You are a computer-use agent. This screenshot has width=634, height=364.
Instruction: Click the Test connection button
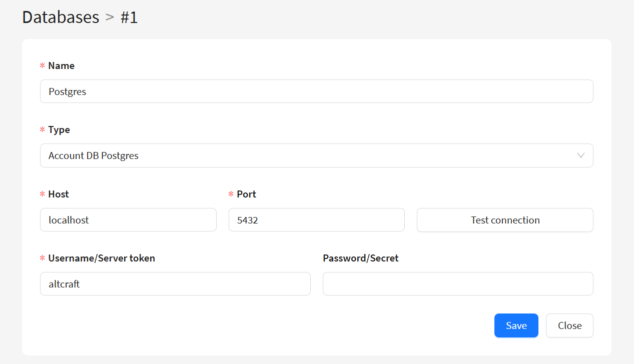(505, 220)
